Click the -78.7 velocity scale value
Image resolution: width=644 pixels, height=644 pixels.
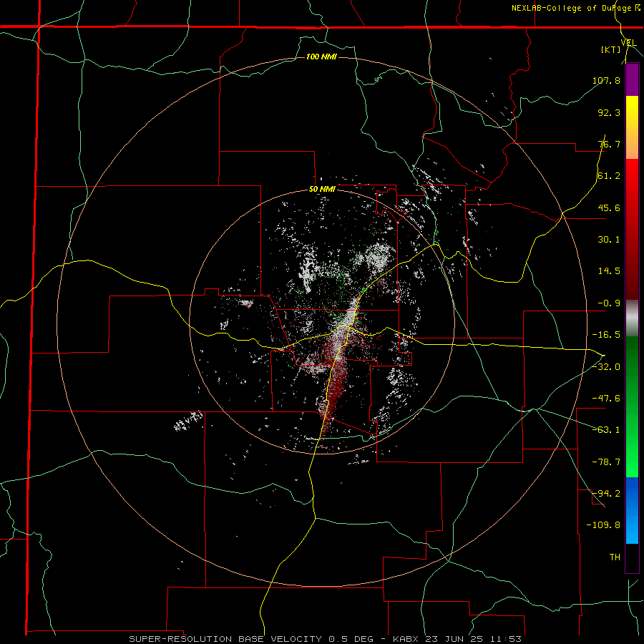[606, 462]
